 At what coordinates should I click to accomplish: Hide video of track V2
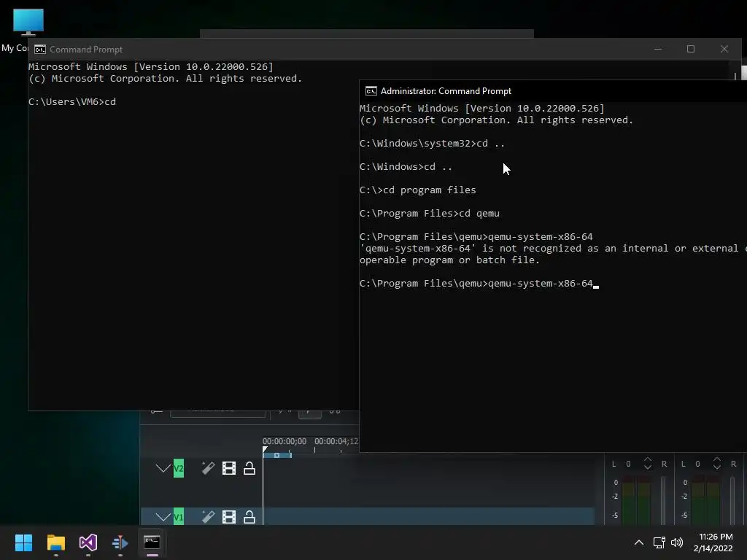point(229,469)
